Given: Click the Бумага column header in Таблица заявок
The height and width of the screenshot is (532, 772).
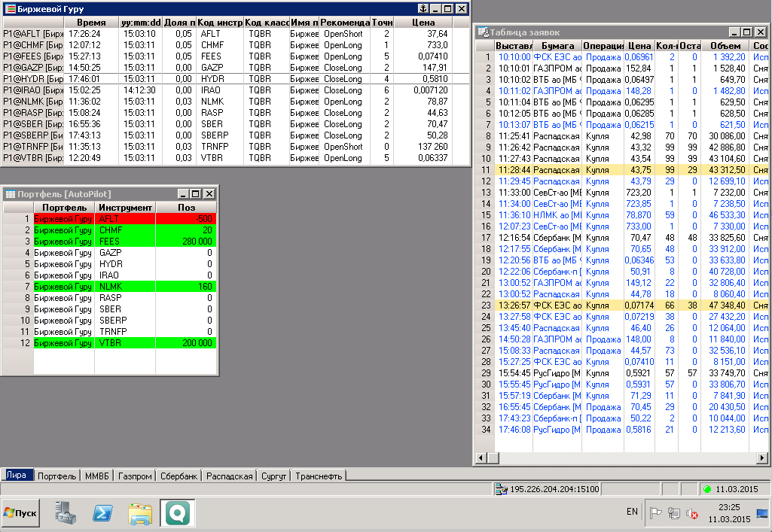Looking at the screenshot, I should coord(557,46).
